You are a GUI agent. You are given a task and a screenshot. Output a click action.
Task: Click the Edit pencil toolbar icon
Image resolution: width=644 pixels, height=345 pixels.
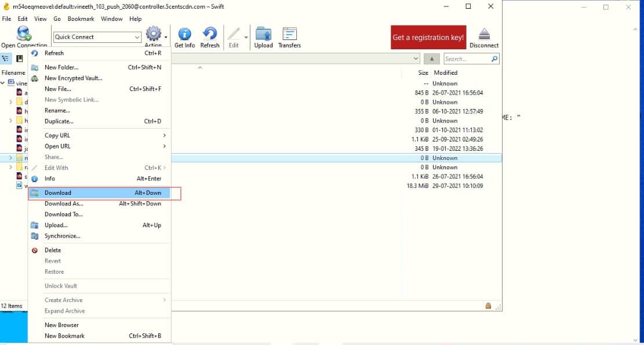(234, 34)
